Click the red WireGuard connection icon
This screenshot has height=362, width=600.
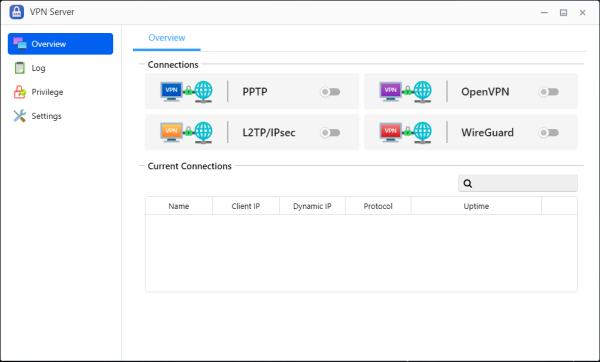(405, 132)
